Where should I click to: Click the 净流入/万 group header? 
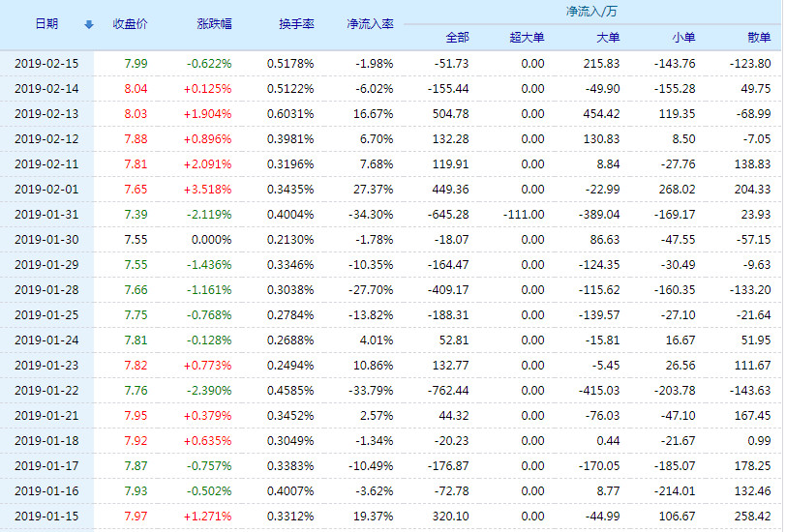pos(591,12)
